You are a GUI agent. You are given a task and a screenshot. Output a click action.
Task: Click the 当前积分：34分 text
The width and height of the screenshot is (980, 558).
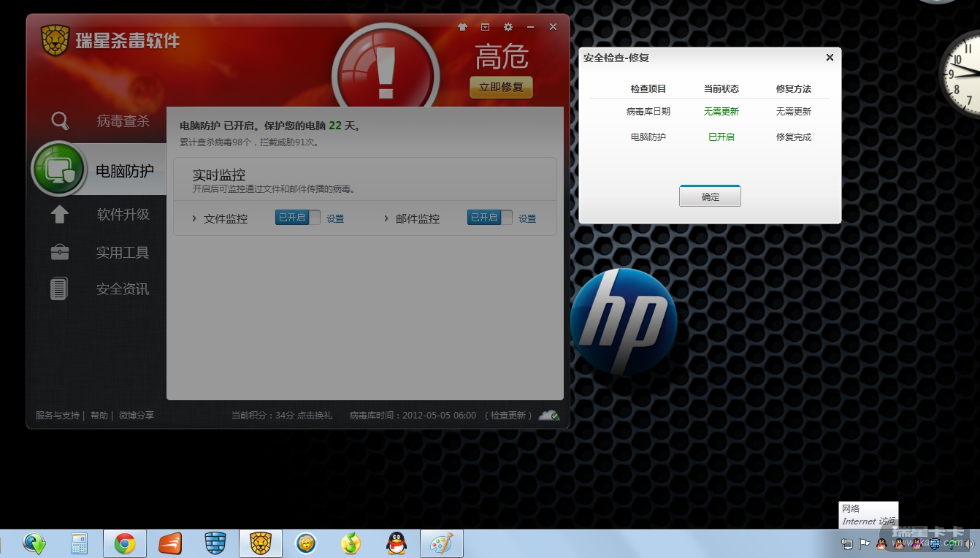click(x=262, y=415)
